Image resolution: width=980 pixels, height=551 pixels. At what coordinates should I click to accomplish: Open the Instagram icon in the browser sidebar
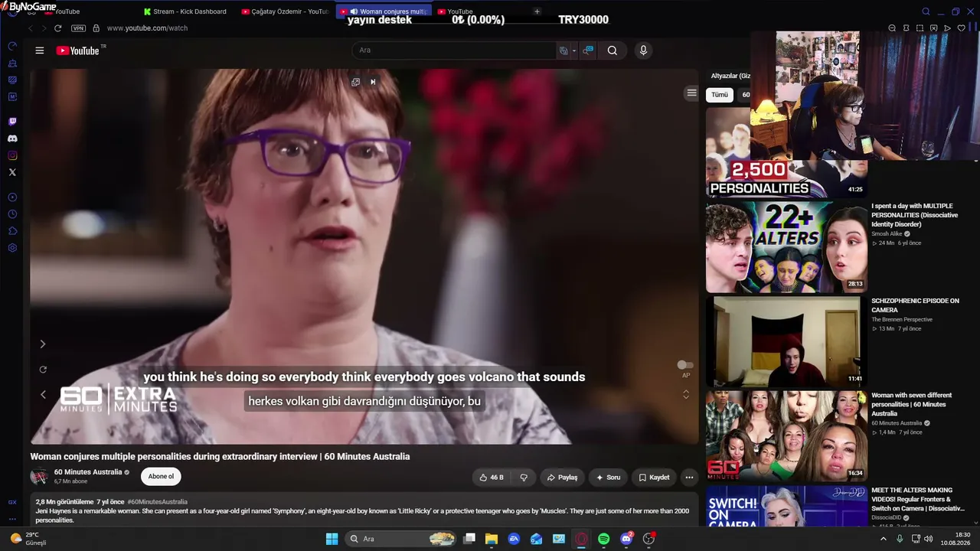click(12, 155)
